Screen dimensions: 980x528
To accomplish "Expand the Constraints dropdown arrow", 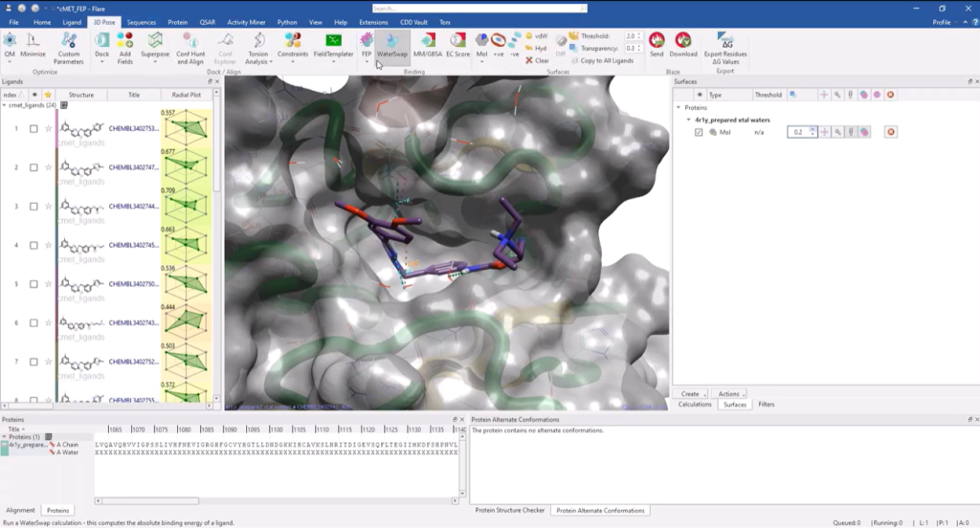I will click(x=293, y=62).
